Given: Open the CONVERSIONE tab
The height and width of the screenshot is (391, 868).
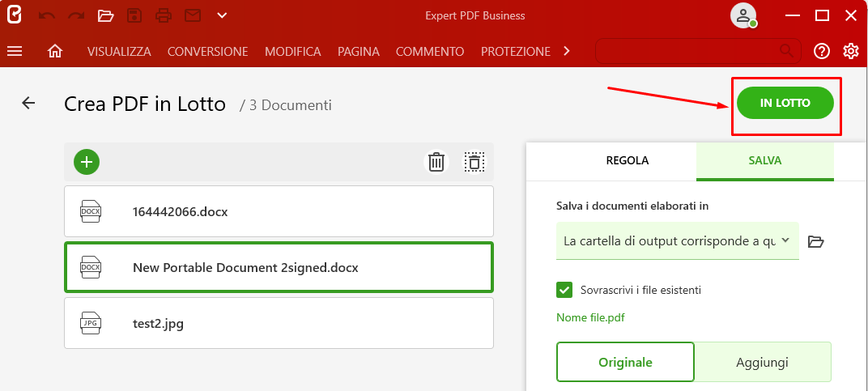Looking at the screenshot, I should pos(207,52).
